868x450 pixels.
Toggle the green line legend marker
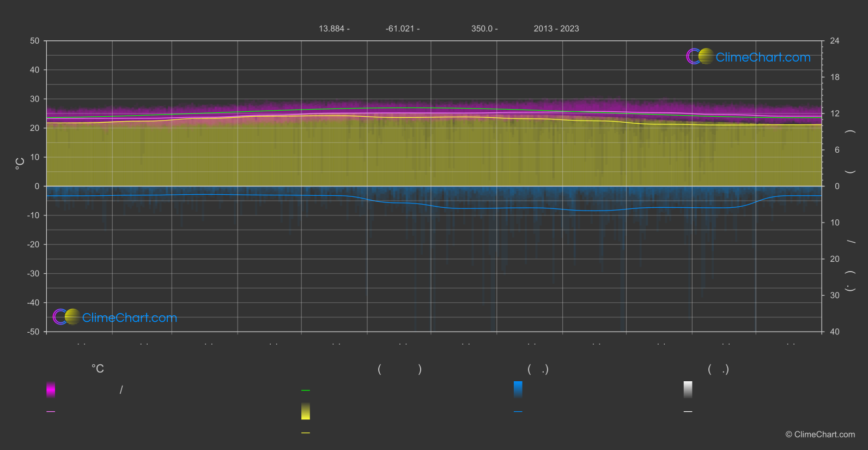[306, 391]
